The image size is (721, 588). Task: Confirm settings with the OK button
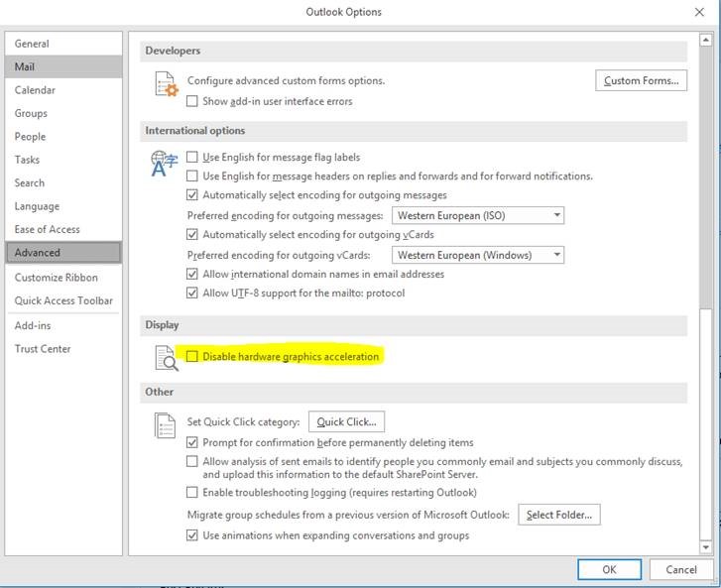click(609, 569)
